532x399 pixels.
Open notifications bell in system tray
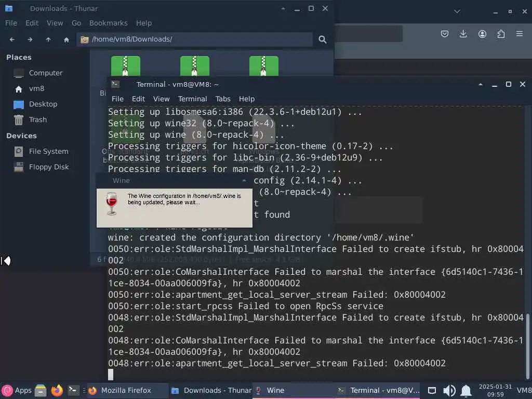466,391
